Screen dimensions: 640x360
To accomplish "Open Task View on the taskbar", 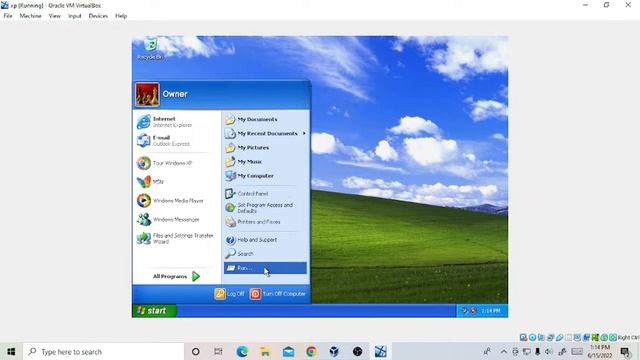I will pos(218,351).
